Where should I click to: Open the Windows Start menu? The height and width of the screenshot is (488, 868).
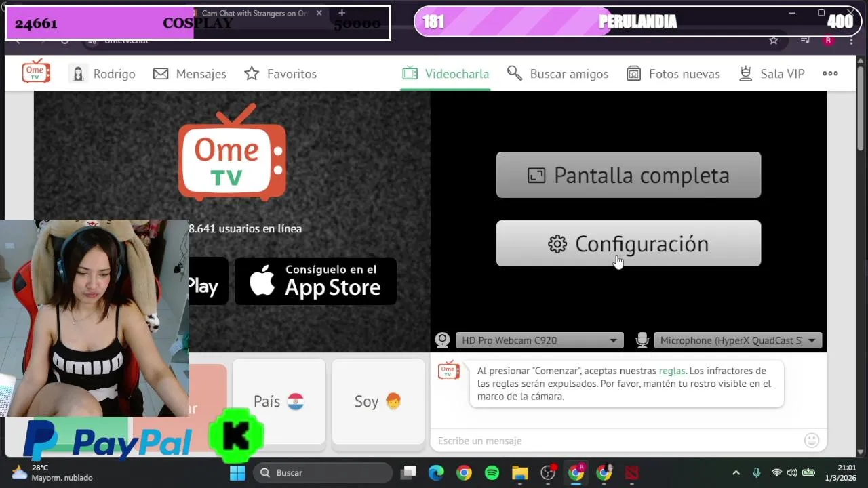pos(237,472)
